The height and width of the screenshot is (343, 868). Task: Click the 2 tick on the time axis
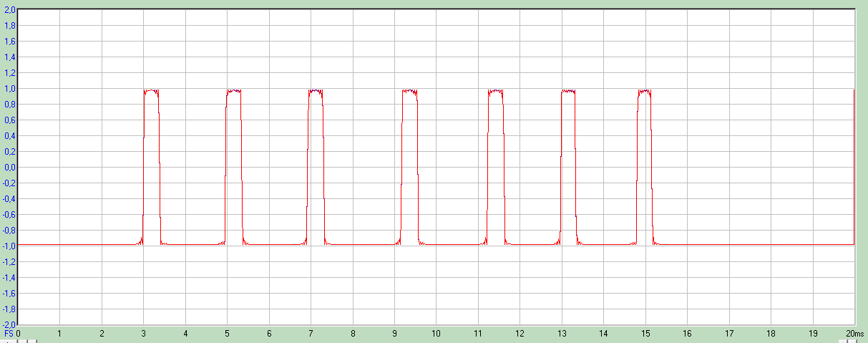[102, 334]
